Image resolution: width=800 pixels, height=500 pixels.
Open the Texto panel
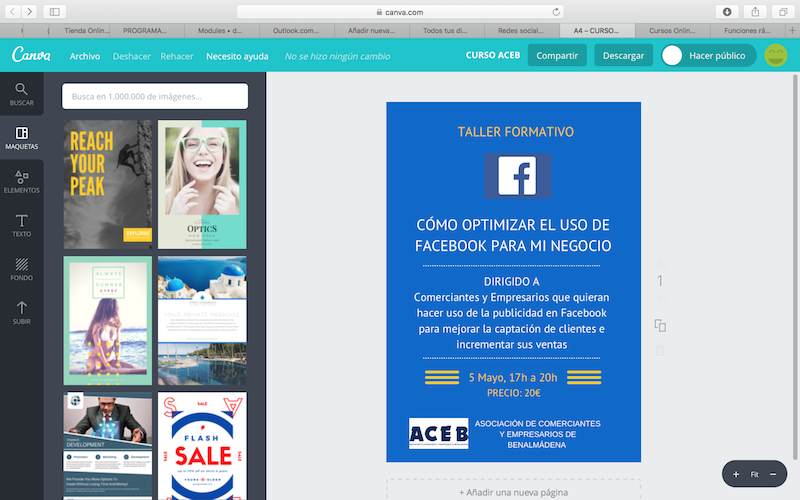[x=21, y=226]
